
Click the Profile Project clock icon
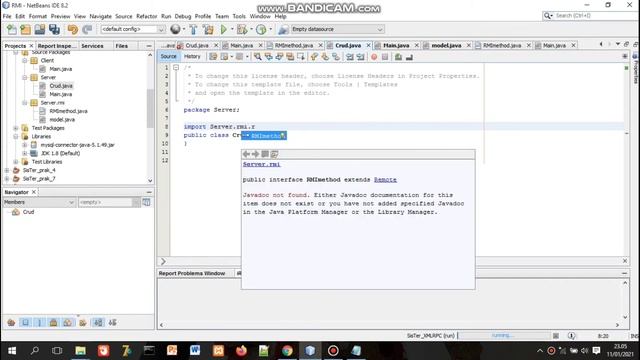click(261, 29)
